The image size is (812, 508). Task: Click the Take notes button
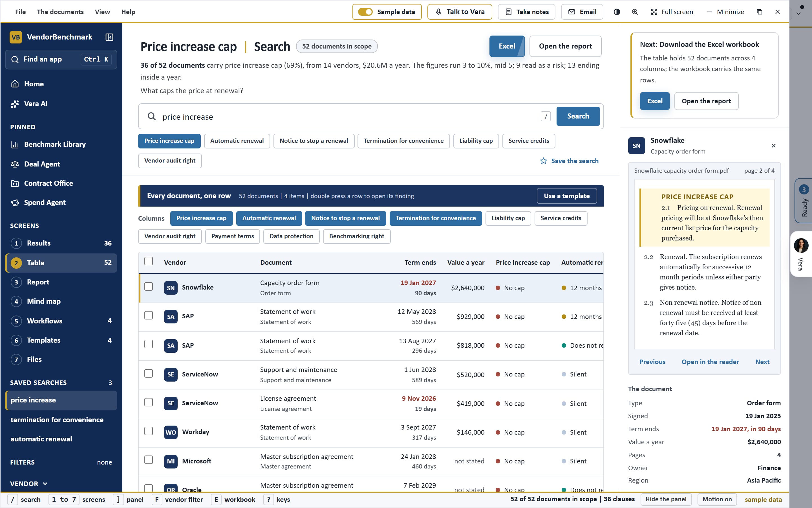[526, 12]
